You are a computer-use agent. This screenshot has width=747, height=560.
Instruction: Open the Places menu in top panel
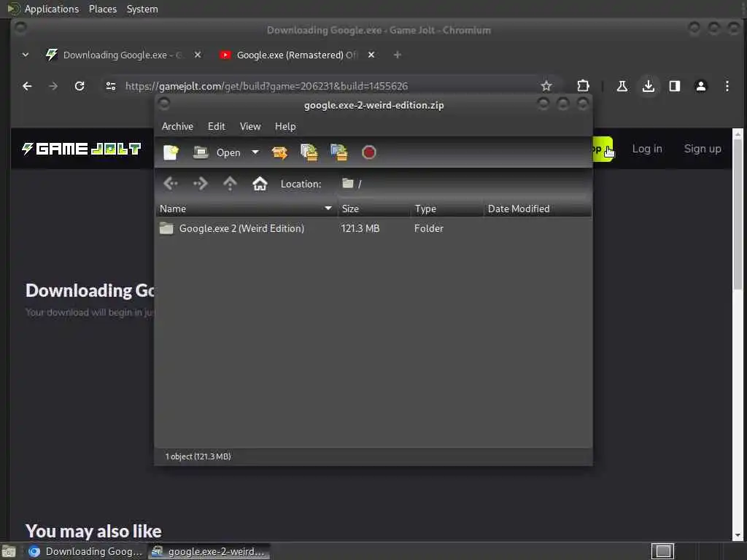pyautogui.click(x=102, y=9)
